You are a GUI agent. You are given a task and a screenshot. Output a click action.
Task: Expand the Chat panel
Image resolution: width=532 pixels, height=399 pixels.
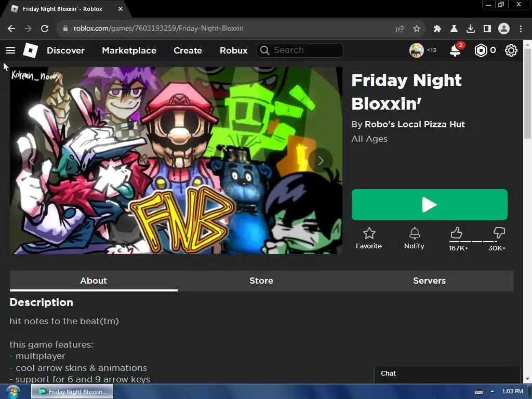click(x=447, y=374)
